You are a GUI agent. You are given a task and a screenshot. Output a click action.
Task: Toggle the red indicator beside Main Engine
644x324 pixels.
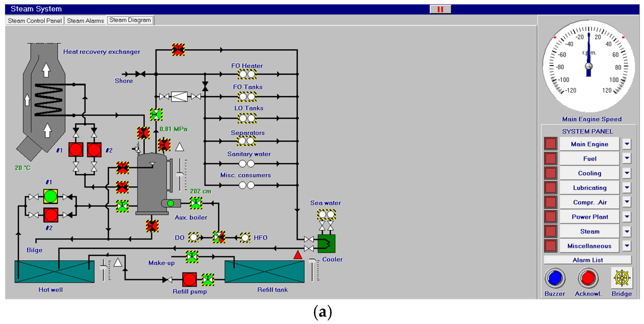tap(551, 144)
